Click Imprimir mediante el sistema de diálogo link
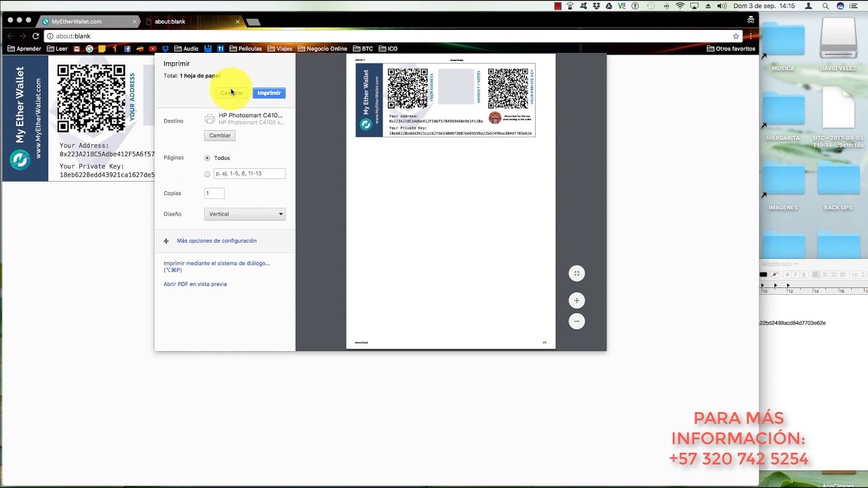The image size is (868, 488). coord(216,266)
